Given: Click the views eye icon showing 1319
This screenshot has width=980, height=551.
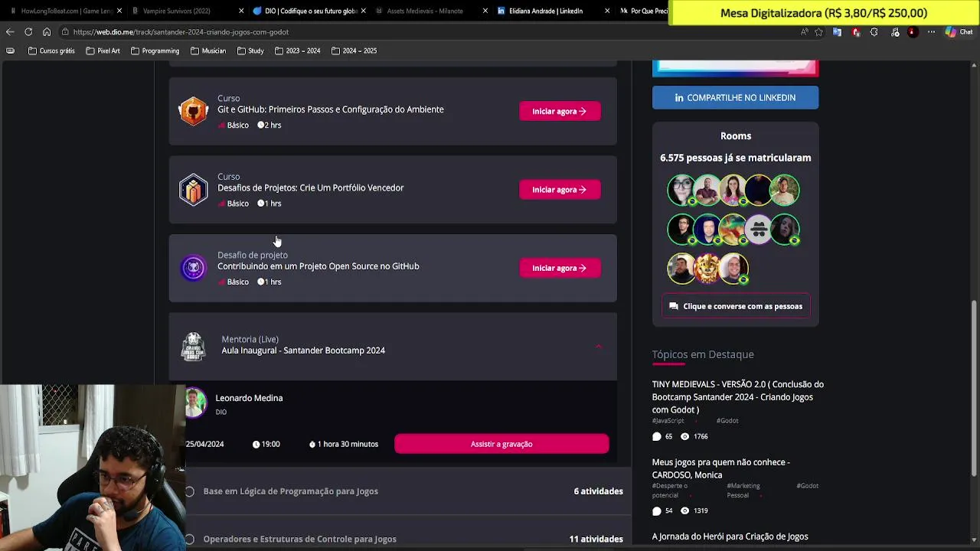Looking at the screenshot, I should (x=684, y=510).
